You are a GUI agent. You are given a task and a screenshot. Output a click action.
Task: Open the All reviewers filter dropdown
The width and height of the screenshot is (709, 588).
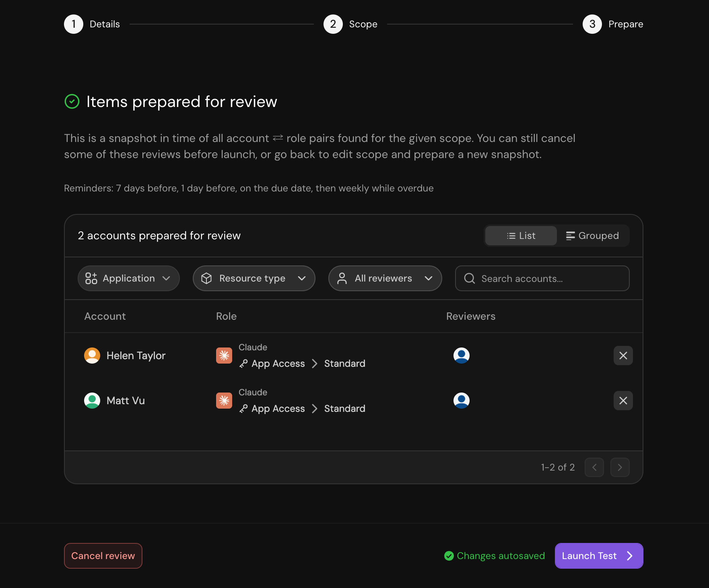coord(385,278)
